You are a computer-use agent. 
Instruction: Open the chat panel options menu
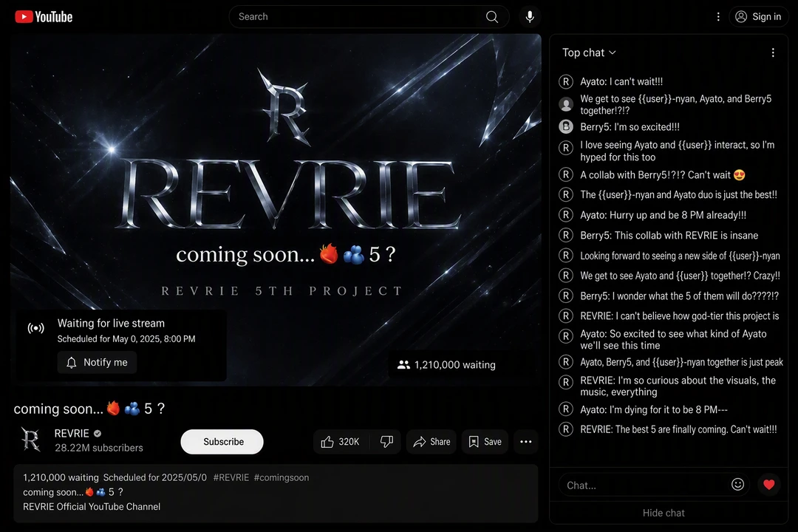click(x=773, y=52)
